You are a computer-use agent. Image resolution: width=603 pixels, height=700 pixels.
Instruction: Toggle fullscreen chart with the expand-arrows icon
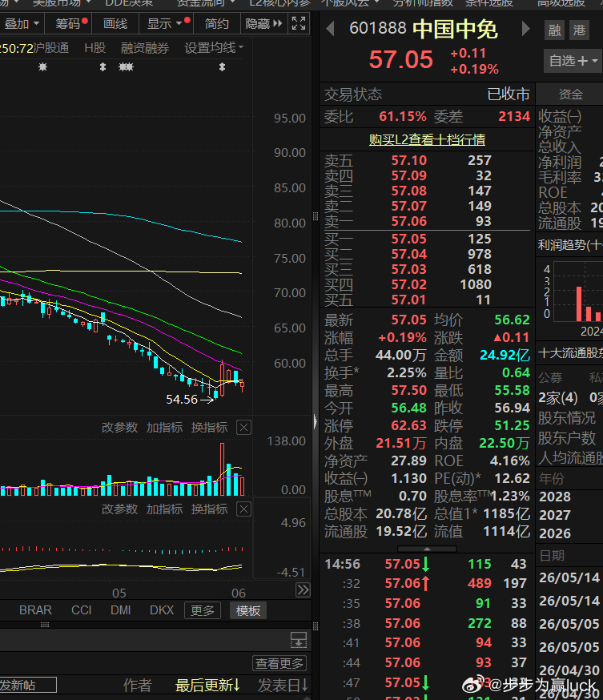pos(299,23)
